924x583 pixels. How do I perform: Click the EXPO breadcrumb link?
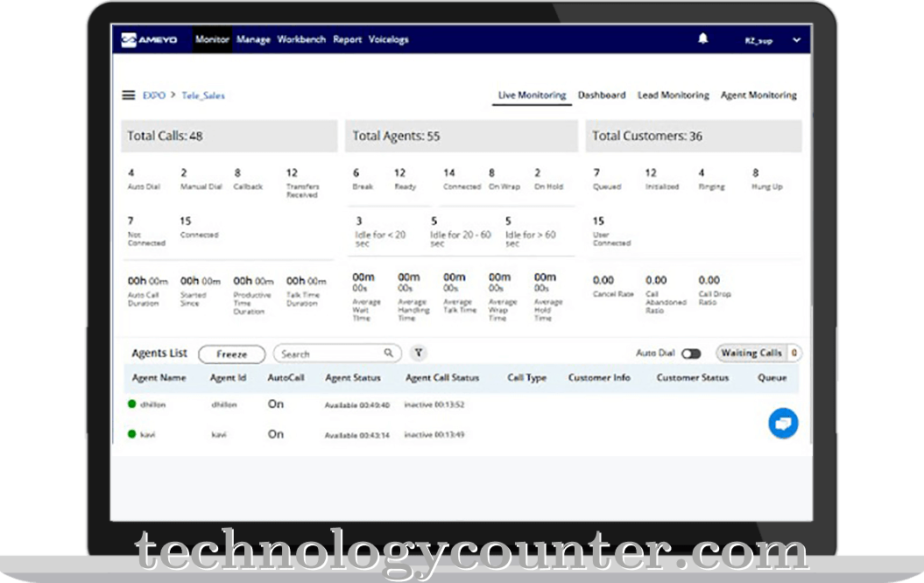coord(154,95)
